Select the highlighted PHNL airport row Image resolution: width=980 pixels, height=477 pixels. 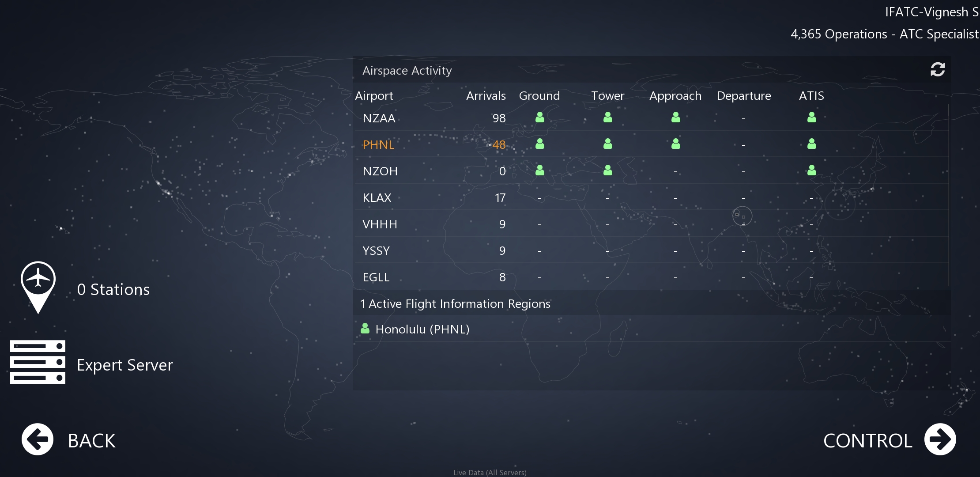pyautogui.click(x=378, y=144)
